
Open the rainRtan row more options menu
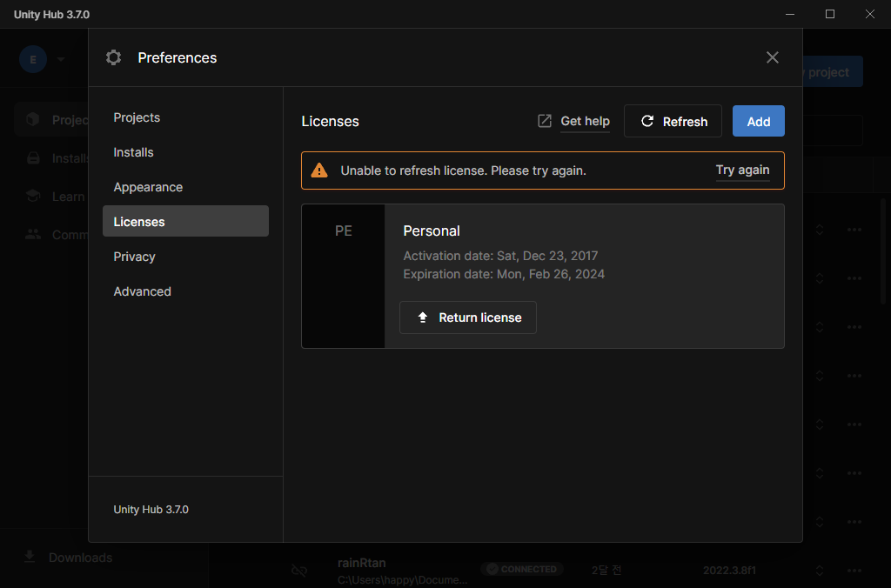(x=854, y=571)
